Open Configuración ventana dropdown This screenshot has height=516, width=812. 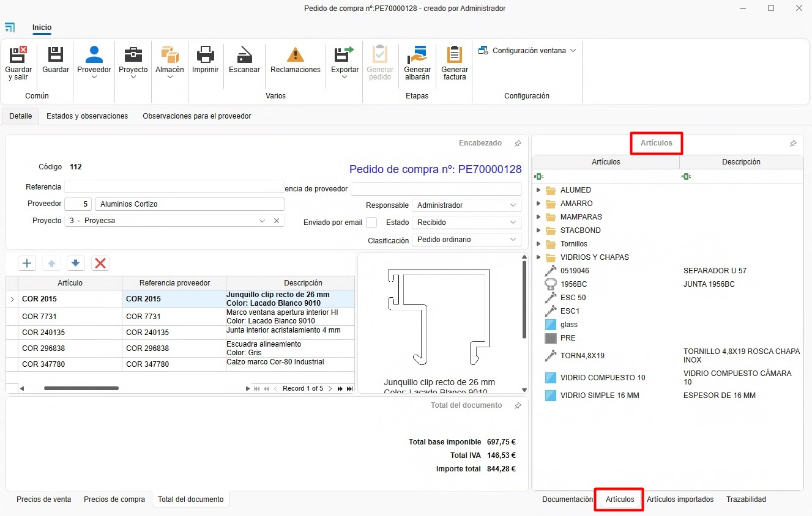(527, 51)
